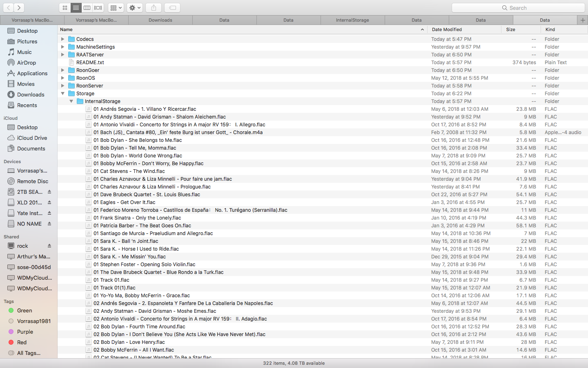The width and height of the screenshot is (588, 368).
Task: Expand the RAATServer folder
Action: coord(62,55)
